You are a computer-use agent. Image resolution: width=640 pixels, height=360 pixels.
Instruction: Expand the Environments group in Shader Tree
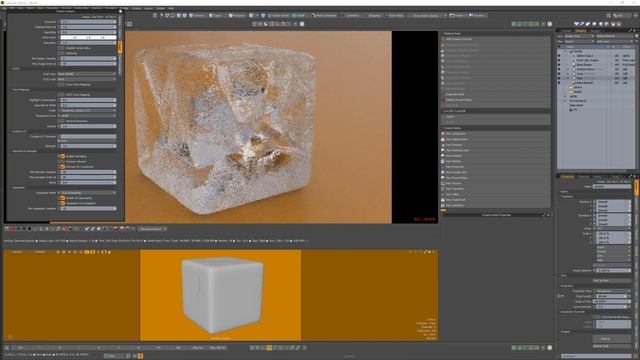click(x=565, y=101)
